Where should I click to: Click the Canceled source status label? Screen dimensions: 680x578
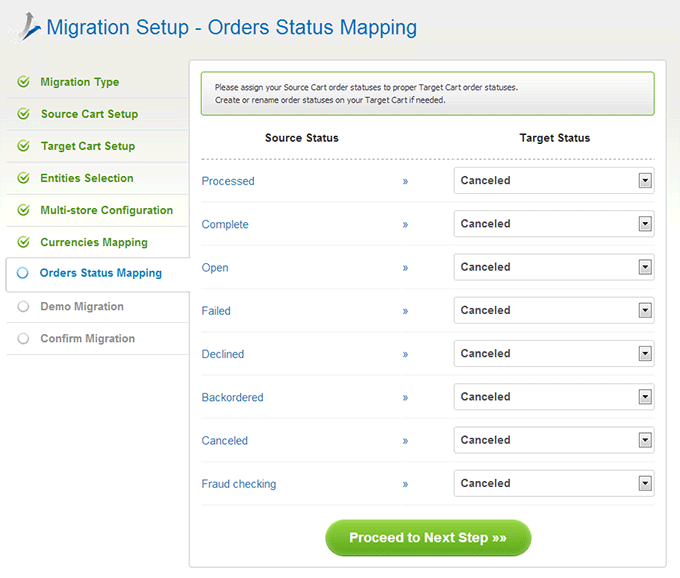225,441
